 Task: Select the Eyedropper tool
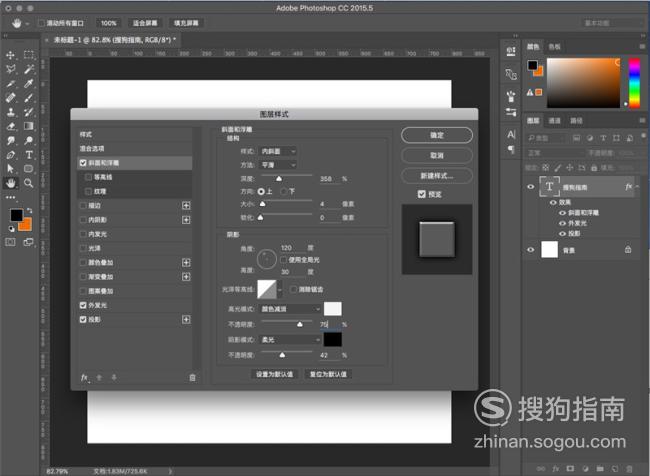click(29, 83)
